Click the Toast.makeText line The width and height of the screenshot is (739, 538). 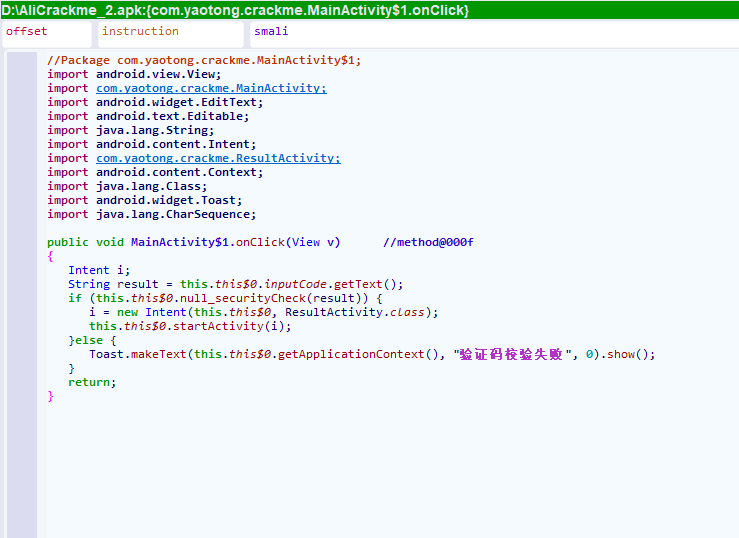click(x=372, y=354)
